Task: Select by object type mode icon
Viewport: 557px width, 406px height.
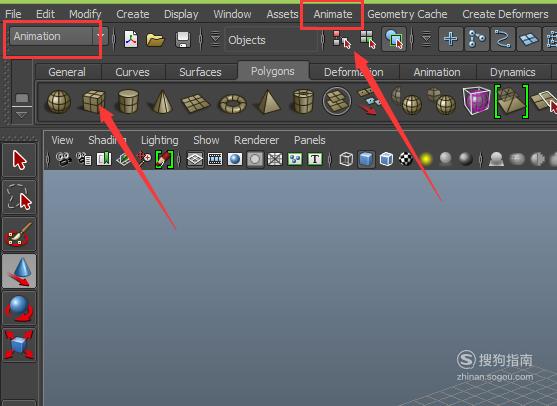Action: (x=368, y=39)
